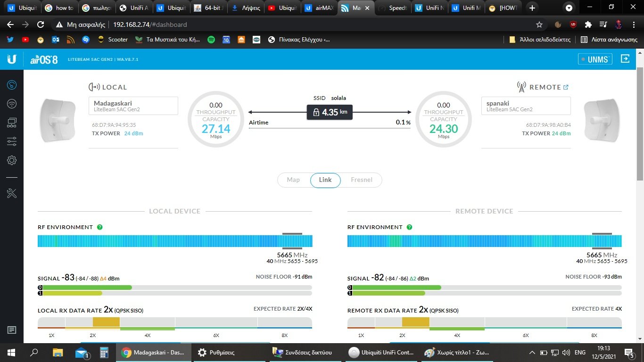Open a new browser tab with plus button

click(532, 8)
